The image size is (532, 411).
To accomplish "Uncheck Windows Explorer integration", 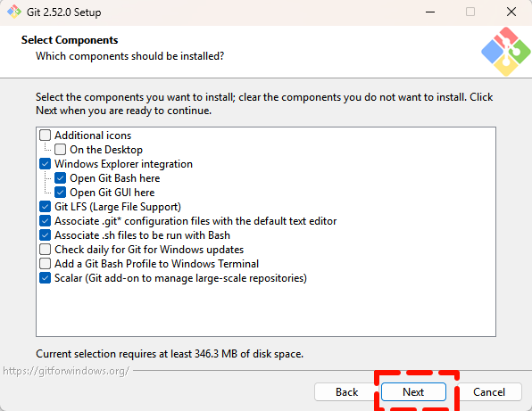I will [x=46, y=164].
